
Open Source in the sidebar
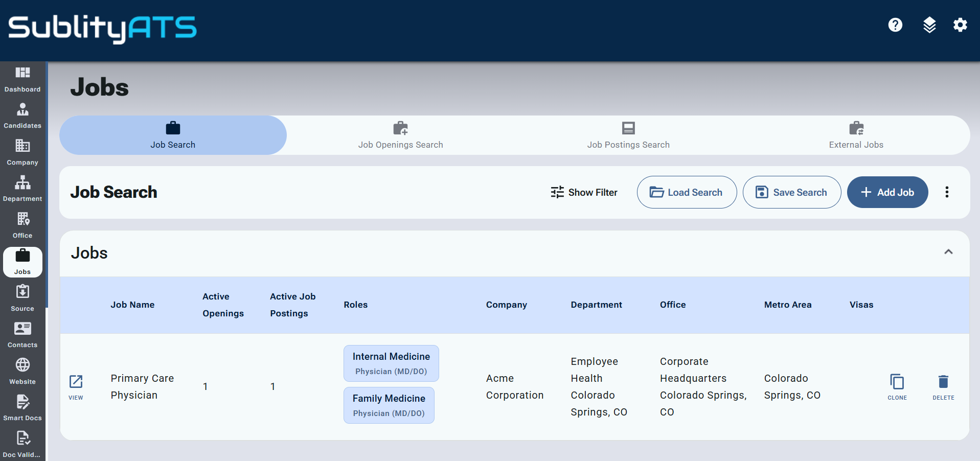22,299
